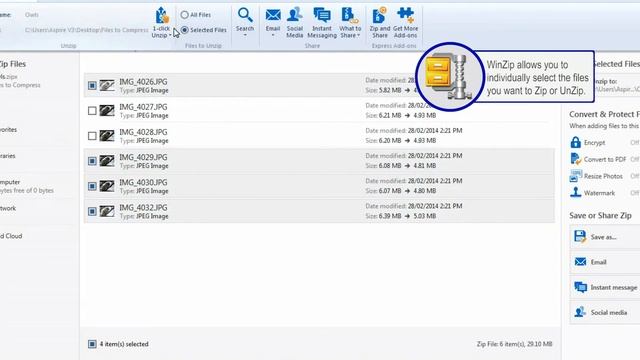Image resolution: width=640 pixels, height=360 pixels.
Task: Click the Resize Photos icon
Action: pos(576,176)
